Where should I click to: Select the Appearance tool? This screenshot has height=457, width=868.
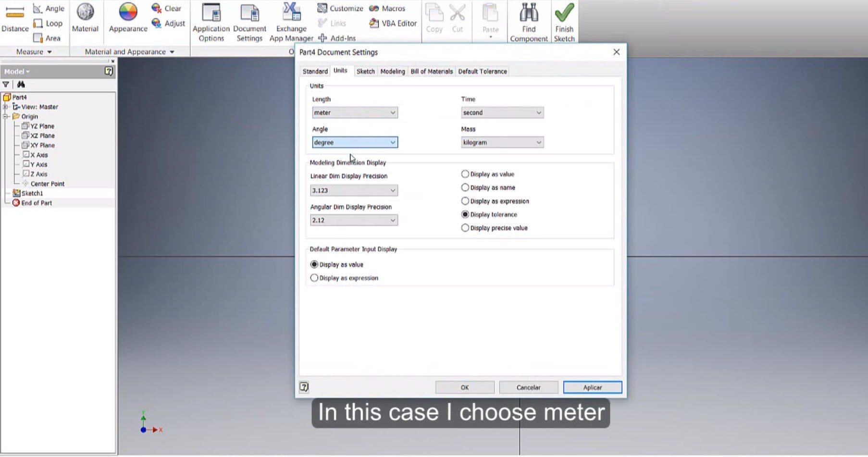click(127, 19)
